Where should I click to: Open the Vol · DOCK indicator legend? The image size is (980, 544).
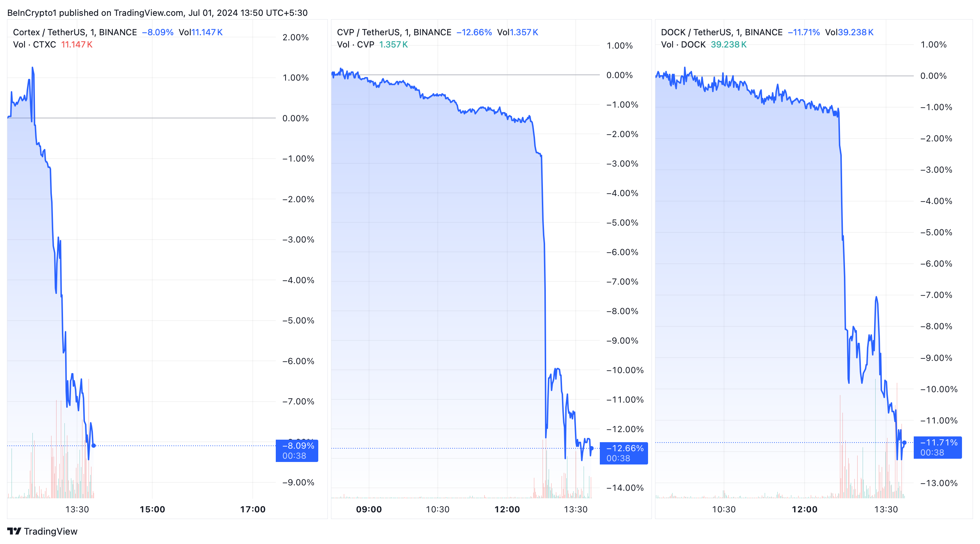click(704, 45)
